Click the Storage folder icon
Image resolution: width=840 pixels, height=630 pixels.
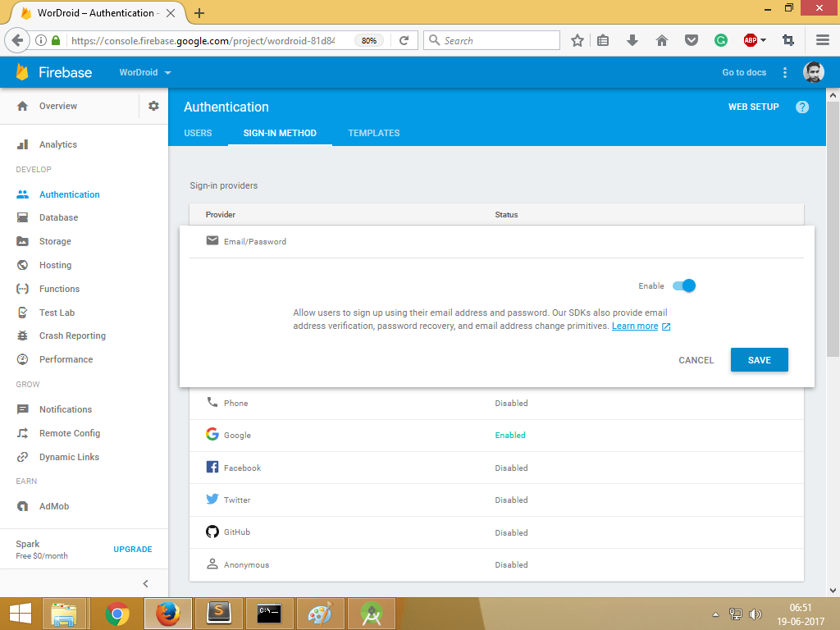coord(22,241)
